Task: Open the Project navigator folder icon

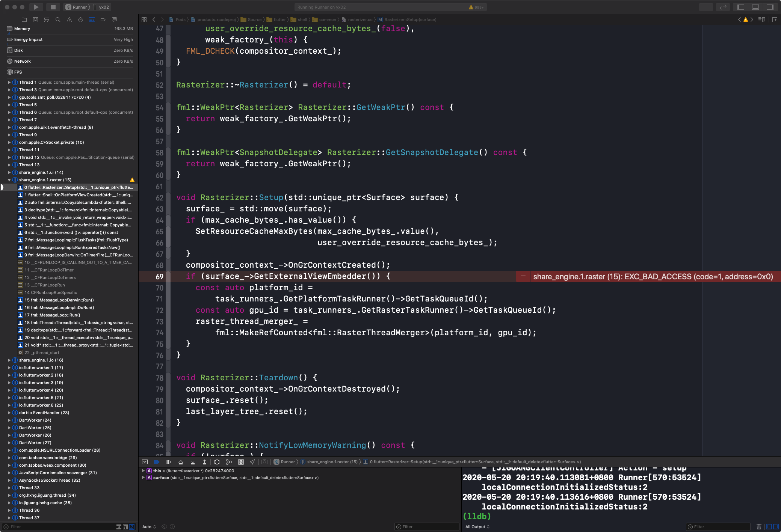Action: (x=24, y=20)
